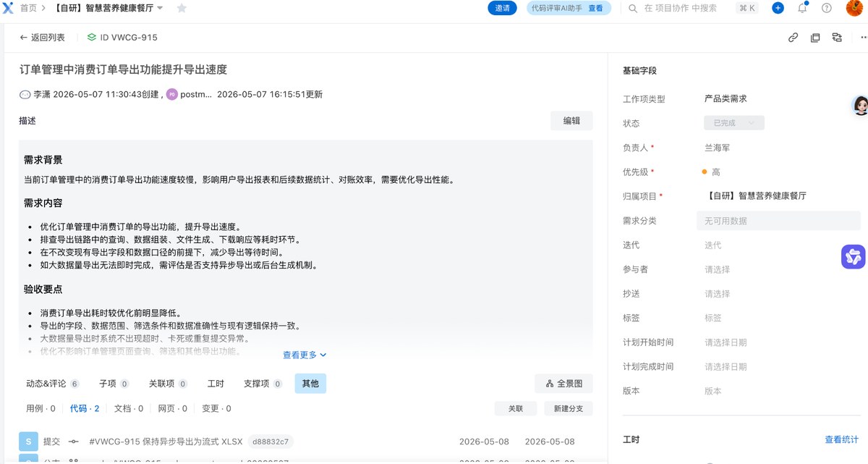Image resolution: width=868 pixels, height=464 pixels.
Task: Click the S avatar on the 提交 row
Action: pyautogui.click(x=27, y=442)
